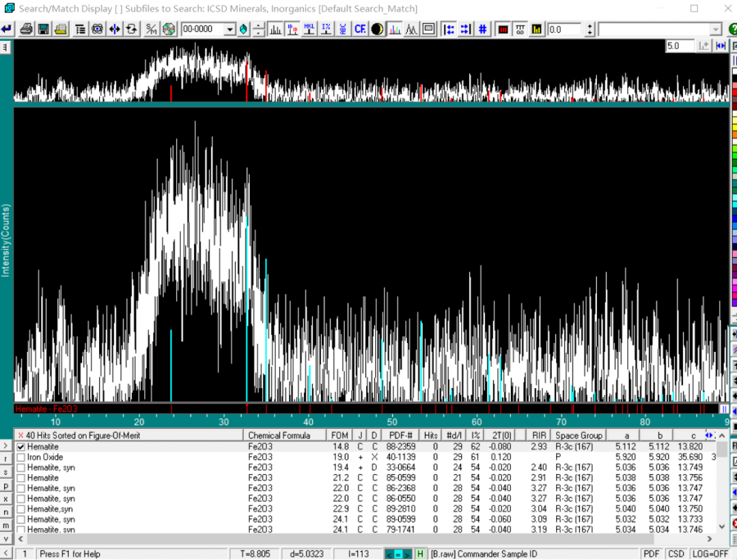This screenshot has height=560, width=737.
Task: Click the I% intensity label icon
Action: 326,29
